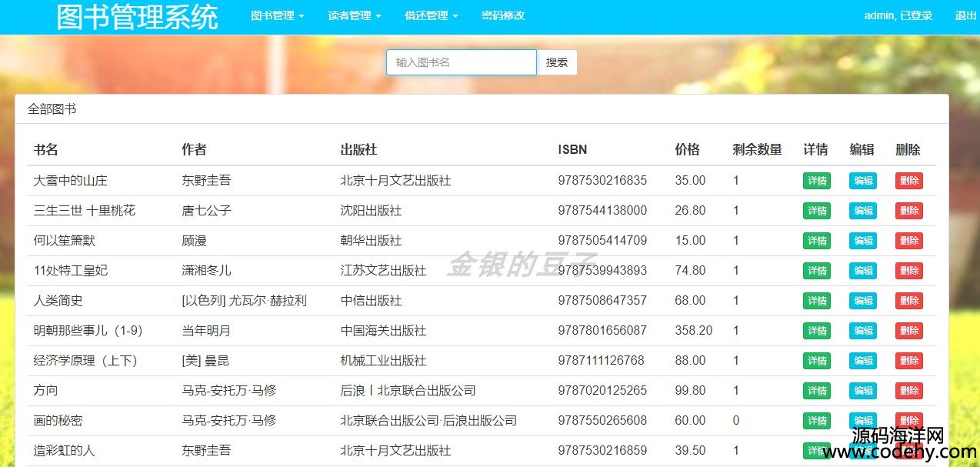This screenshot has height=467, width=980.
Task: View 详情 for 明朝那些事儿（1-9）
Action: (x=817, y=331)
